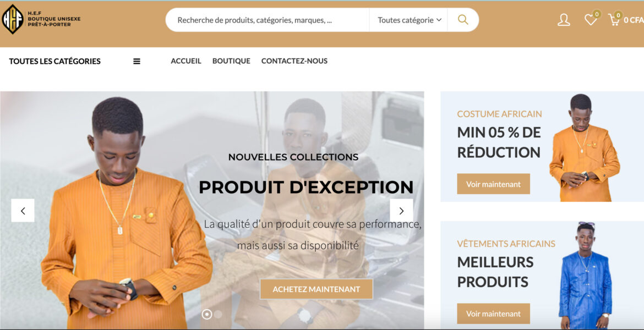Expand Toutes les catégories menu
The image size is (644, 330).
click(54, 61)
